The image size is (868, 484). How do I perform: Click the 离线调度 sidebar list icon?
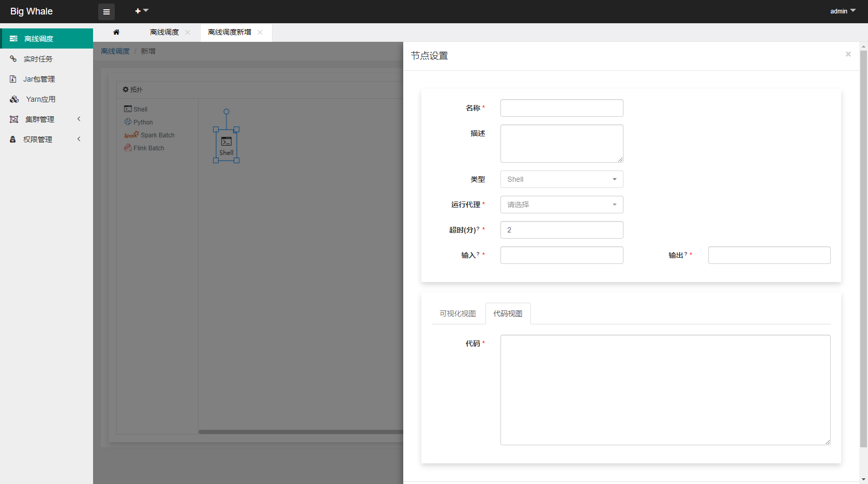[x=13, y=39]
